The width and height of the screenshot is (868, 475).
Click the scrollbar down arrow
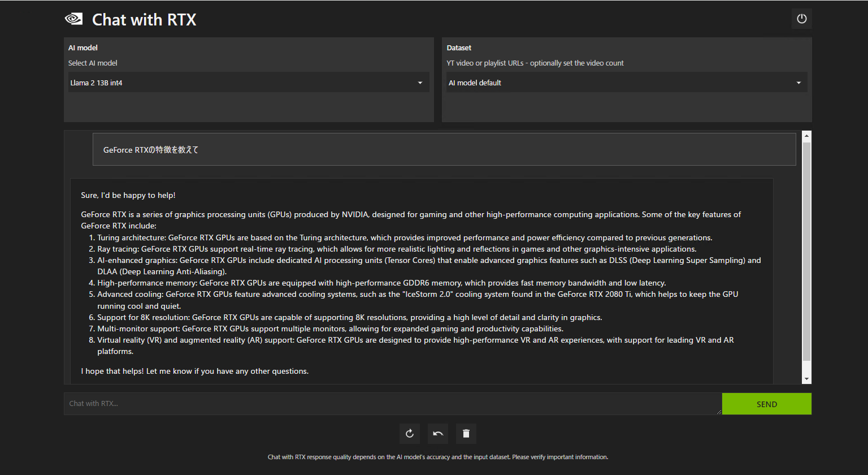click(806, 378)
